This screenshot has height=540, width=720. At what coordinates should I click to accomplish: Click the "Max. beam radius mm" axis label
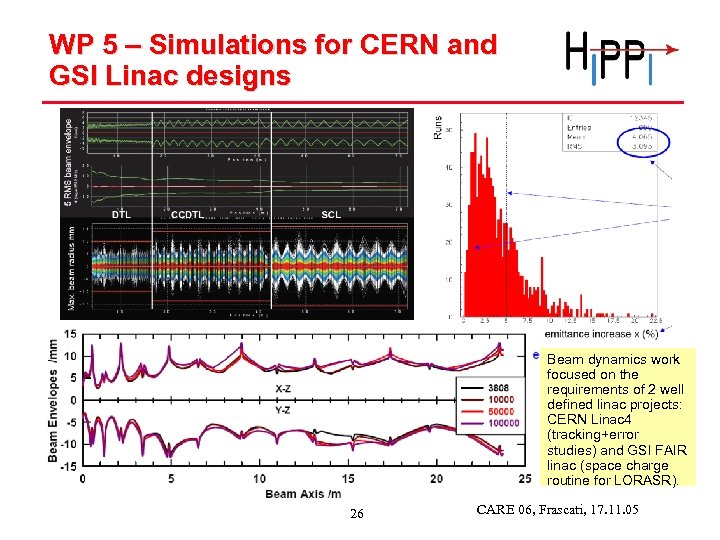click(x=72, y=268)
